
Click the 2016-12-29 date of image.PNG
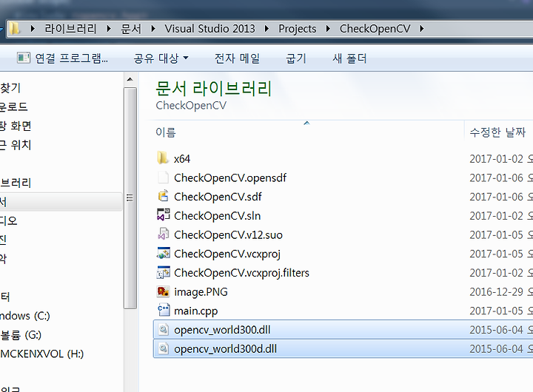[x=496, y=292]
